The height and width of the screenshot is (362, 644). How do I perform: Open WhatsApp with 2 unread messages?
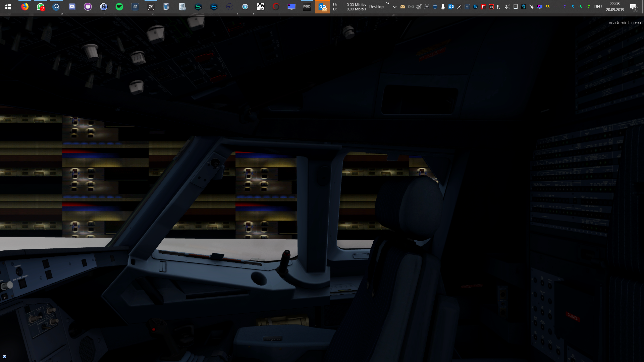click(41, 7)
